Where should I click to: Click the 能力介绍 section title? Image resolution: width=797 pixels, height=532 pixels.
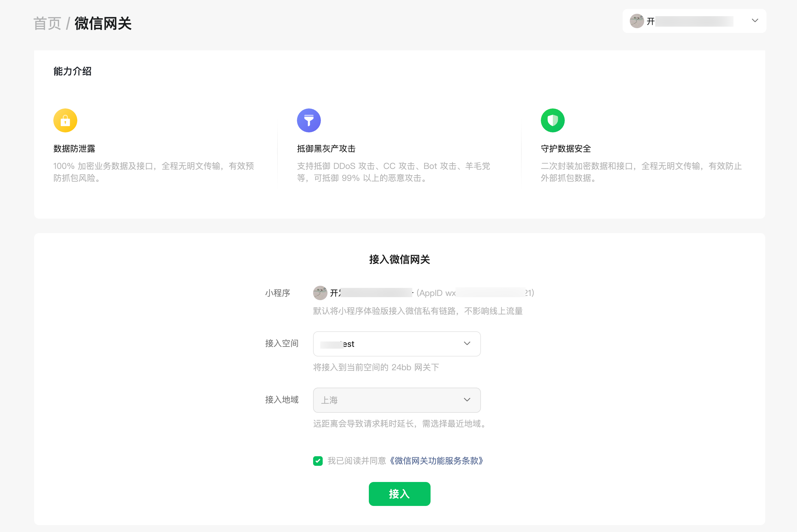(x=72, y=71)
